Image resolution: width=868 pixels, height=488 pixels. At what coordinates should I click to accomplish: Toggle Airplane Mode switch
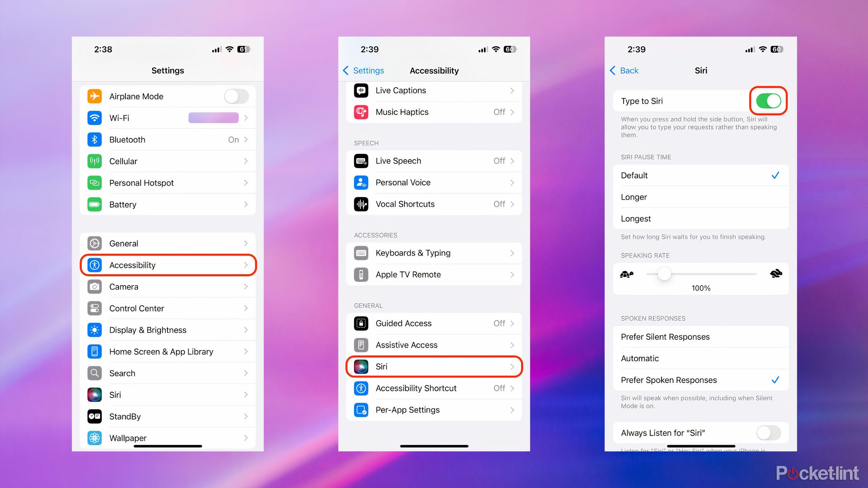[x=237, y=96]
